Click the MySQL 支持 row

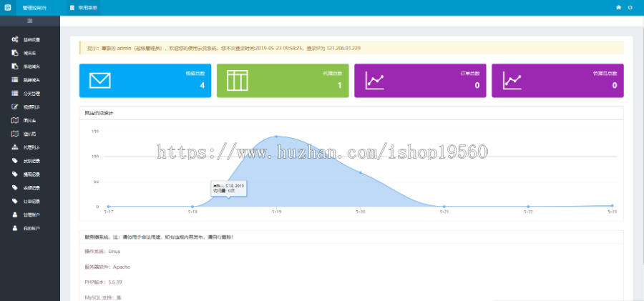tap(102, 297)
